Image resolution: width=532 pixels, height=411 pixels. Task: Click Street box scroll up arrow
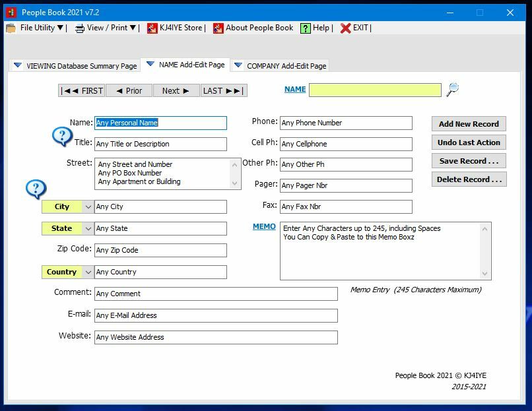[234, 165]
